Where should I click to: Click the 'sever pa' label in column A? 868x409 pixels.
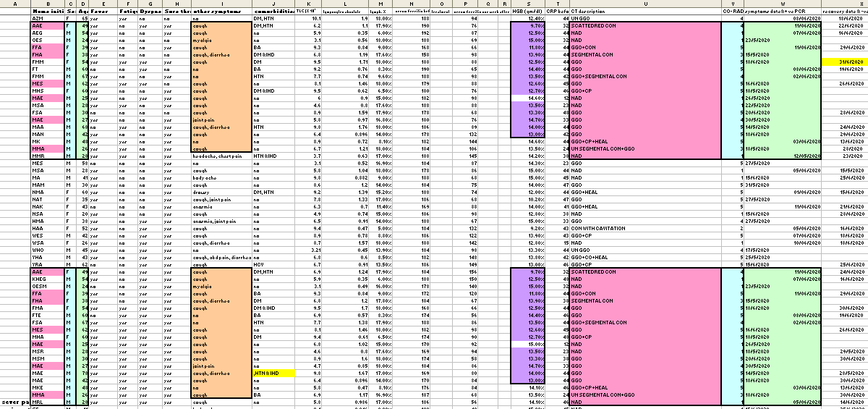[15, 401]
